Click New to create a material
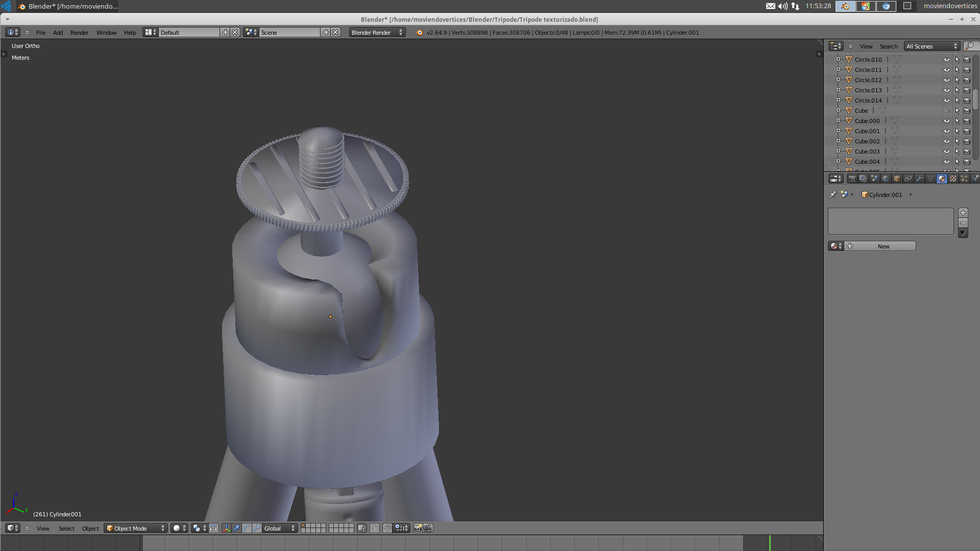 click(883, 246)
